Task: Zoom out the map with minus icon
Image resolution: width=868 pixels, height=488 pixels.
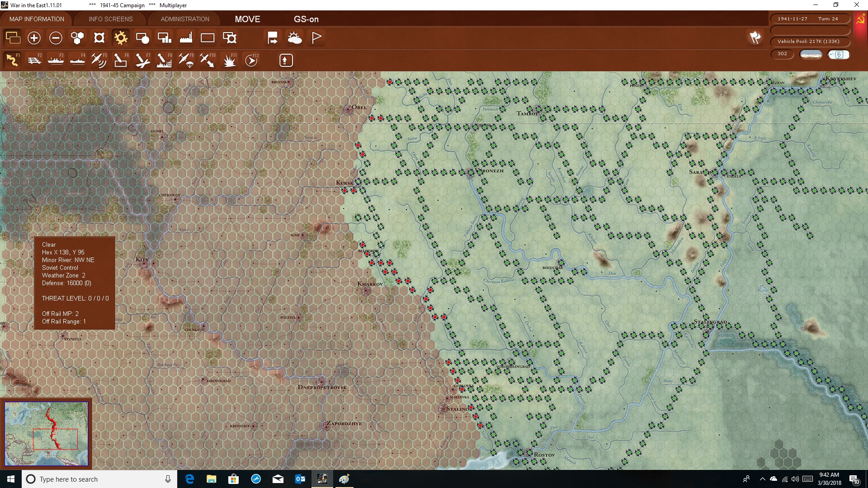Action: [56, 38]
